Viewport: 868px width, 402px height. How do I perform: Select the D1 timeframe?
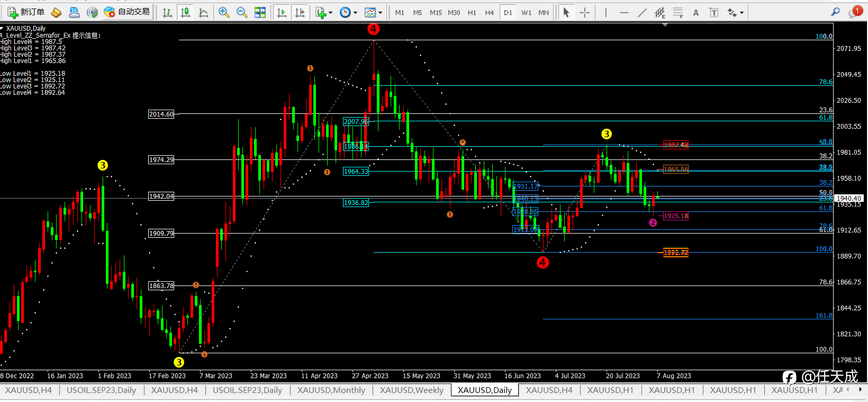pyautogui.click(x=508, y=12)
